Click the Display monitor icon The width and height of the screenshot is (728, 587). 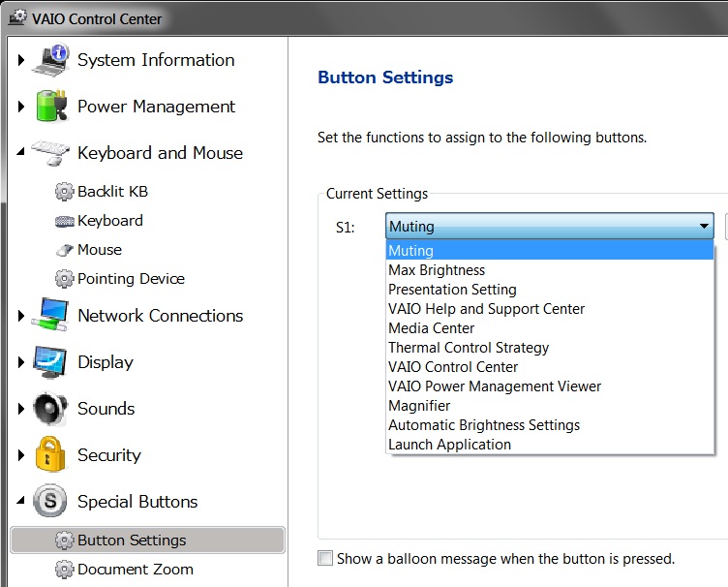[50, 361]
